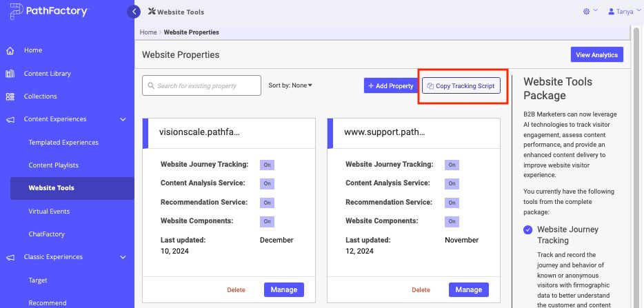Viewport: 644px width, 308px height.
Task: Toggle Website Components on www.support card
Action: (x=452, y=222)
